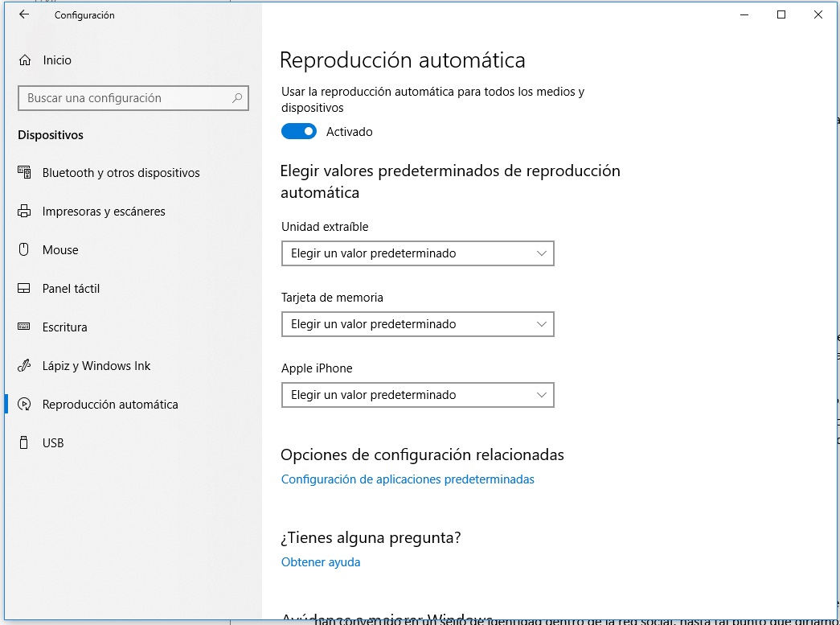Click the Bluetooth y otros dispositivos icon

click(x=25, y=173)
